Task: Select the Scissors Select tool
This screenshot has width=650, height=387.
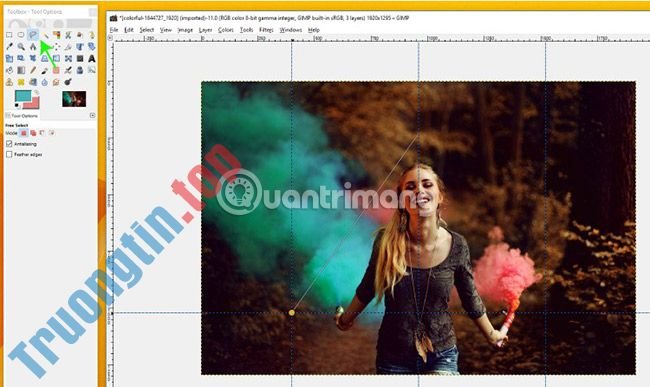Action: pos(68,35)
